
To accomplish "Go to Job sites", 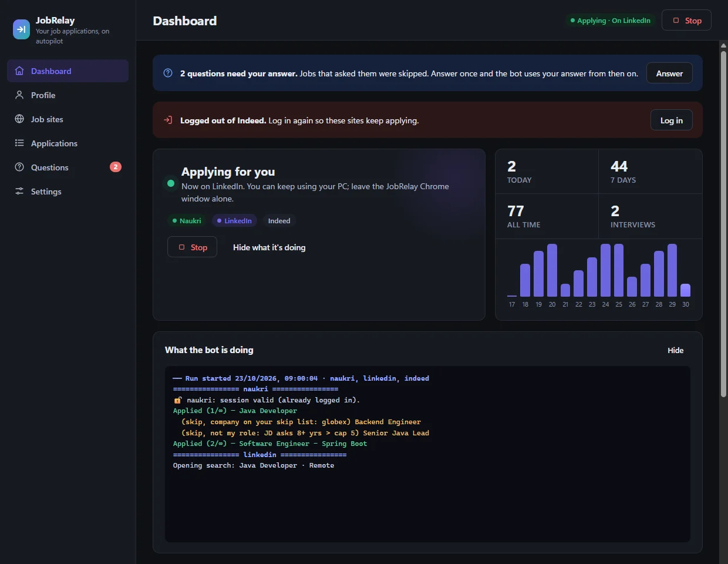I will (68, 119).
